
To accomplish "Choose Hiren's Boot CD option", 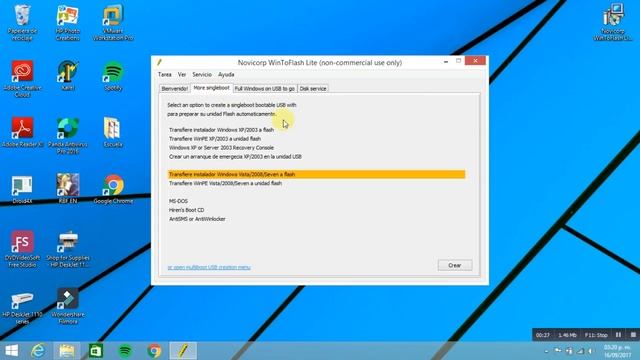I will click(187, 210).
